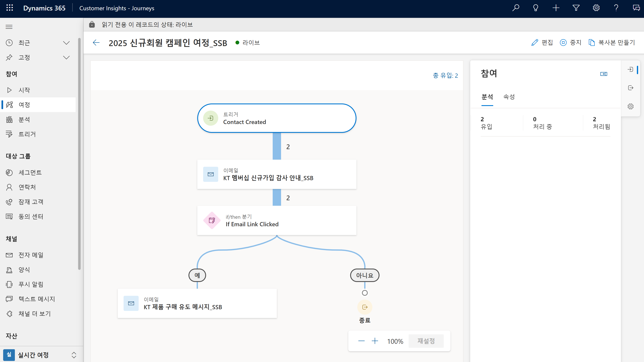This screenshot has width=644, height=362.
Task: Click the search magnifier icon
Action: click(x=515, y=8)
